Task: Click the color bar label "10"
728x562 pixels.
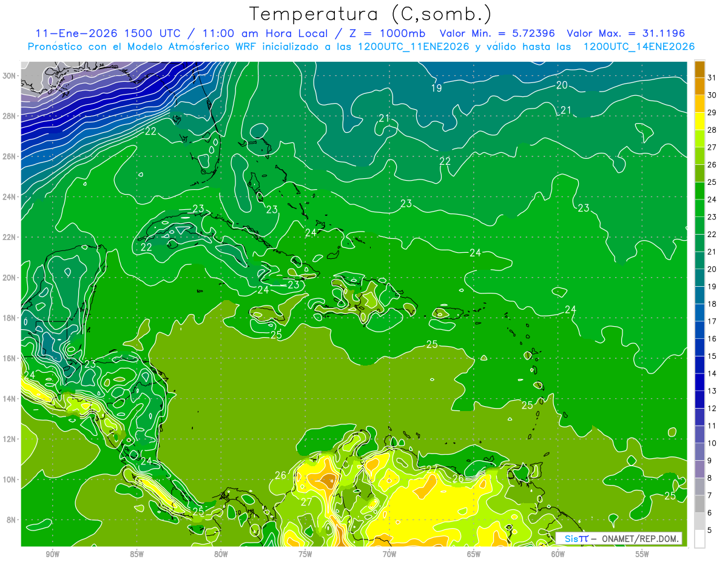Action: 712,443
